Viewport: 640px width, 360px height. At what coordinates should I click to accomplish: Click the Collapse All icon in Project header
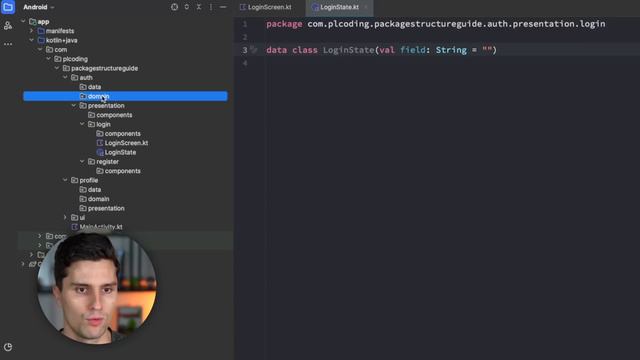coord(199,7)
